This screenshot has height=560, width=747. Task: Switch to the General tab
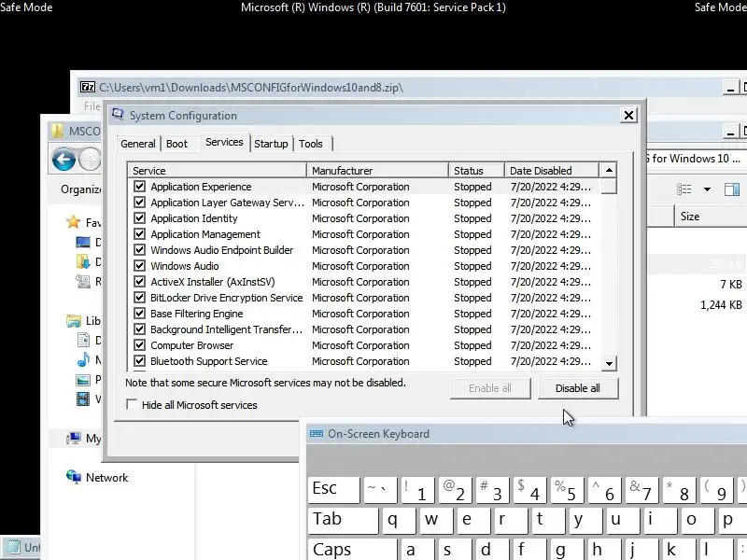[137, 144]
